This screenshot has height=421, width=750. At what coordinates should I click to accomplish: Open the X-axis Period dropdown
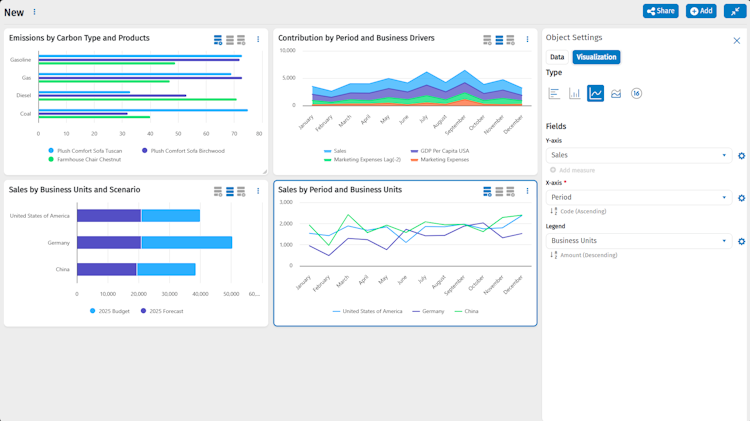(x=639, y=197)
